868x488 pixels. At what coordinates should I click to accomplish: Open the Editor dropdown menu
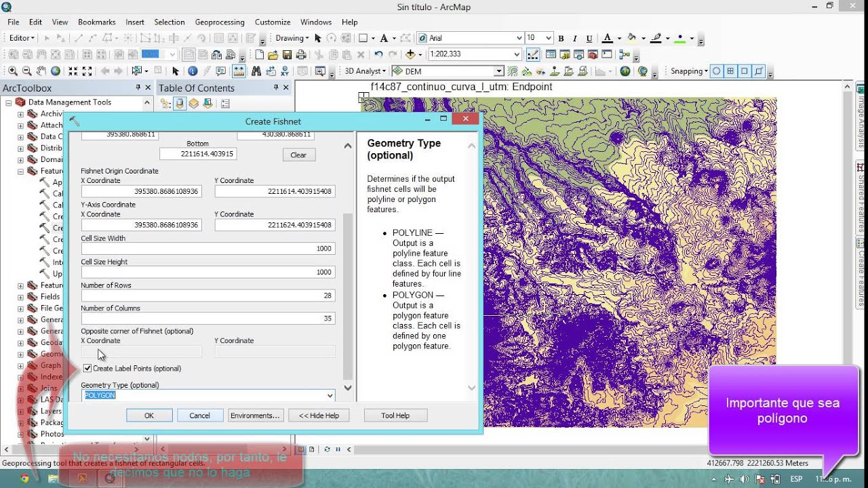click(22, 39)
